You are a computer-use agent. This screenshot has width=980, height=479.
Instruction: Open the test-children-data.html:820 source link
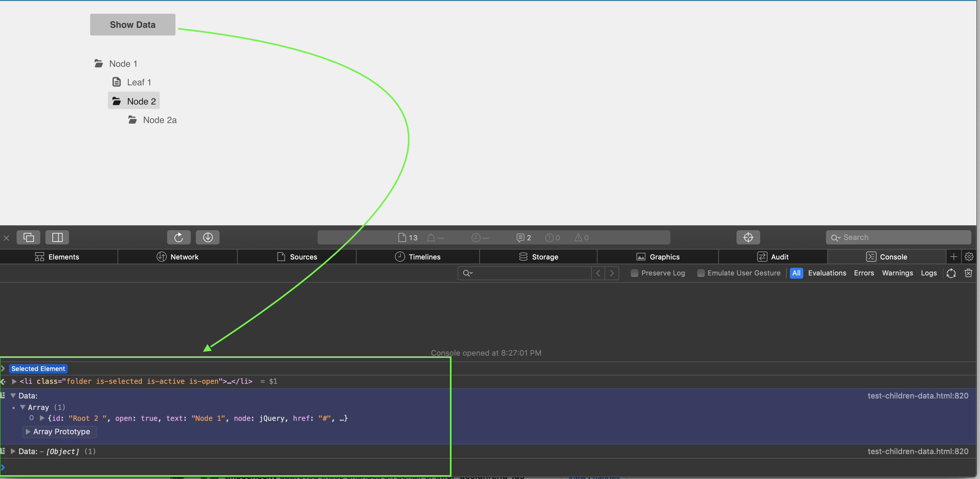[x=917, y=396]
